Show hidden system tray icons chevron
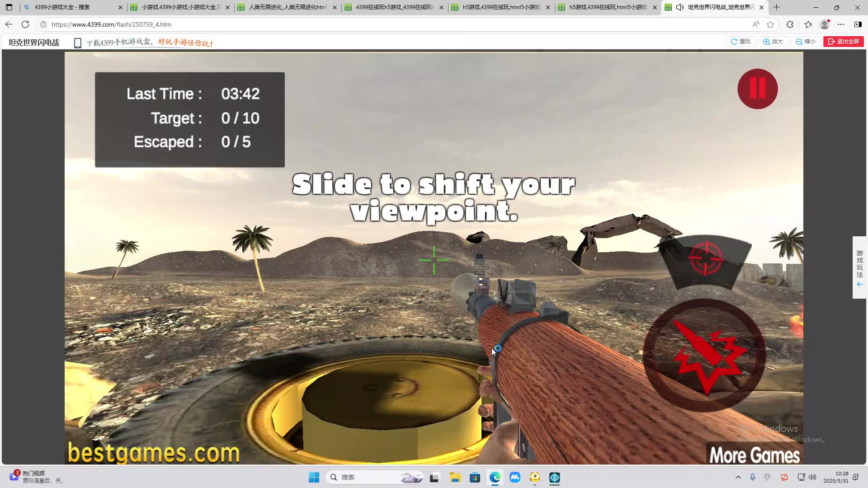Screen dimensions: 868x488 pos(738,477)
